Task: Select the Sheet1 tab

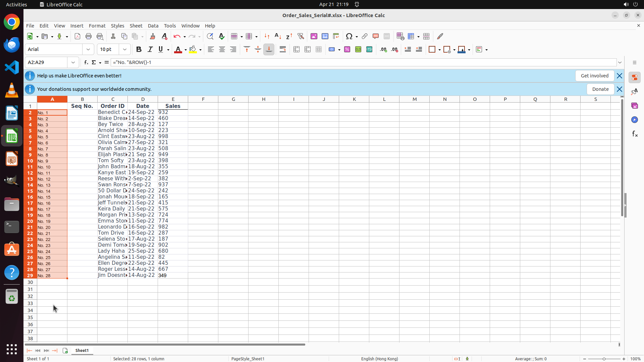Action: (82, 350)
